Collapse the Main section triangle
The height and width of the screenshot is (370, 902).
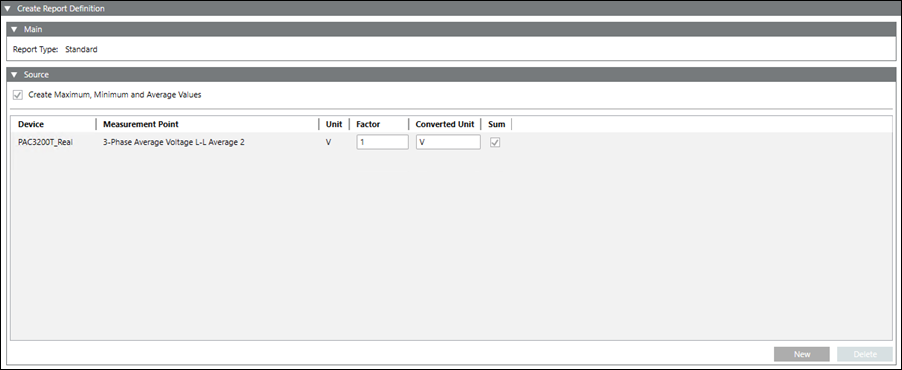tap(14, 29)
